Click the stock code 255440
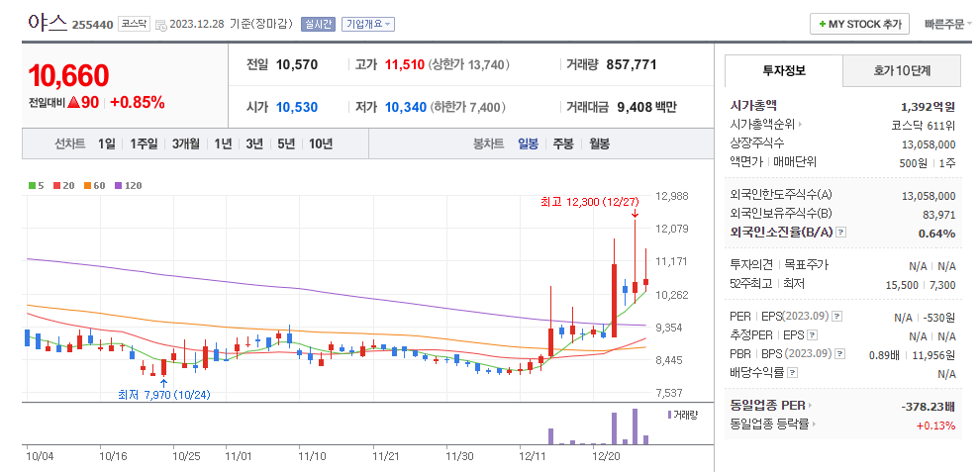Screen dimensions: 980x472 [x=92, y=25]
